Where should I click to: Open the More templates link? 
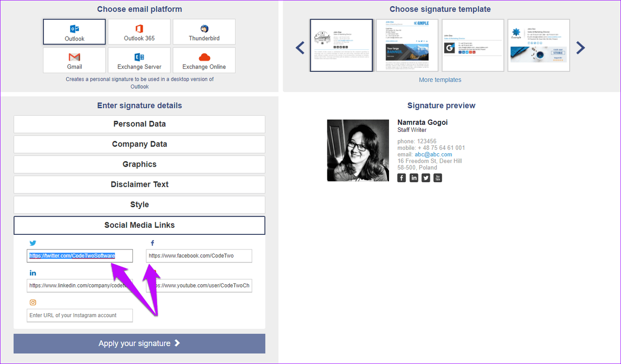440,80
